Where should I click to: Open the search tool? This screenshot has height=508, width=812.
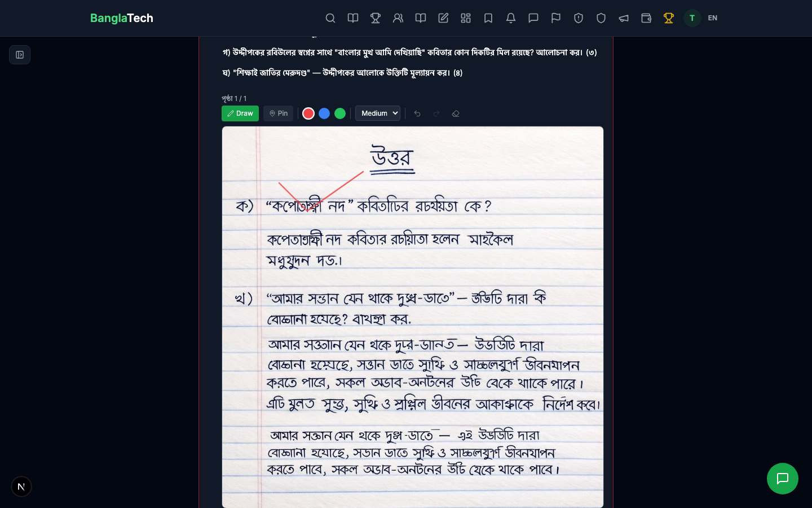coord(330,18)
